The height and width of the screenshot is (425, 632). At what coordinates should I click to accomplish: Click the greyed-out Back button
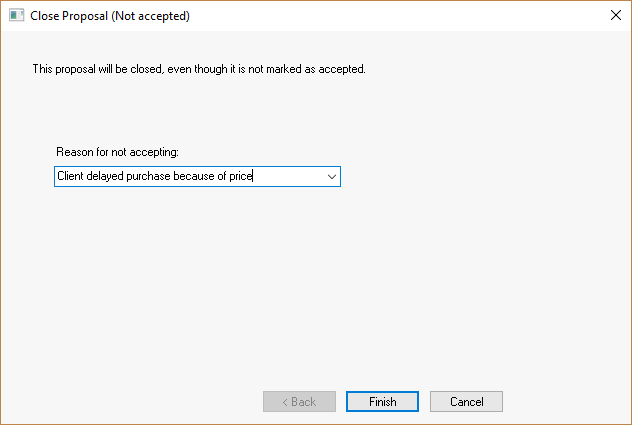pos(299,401)
